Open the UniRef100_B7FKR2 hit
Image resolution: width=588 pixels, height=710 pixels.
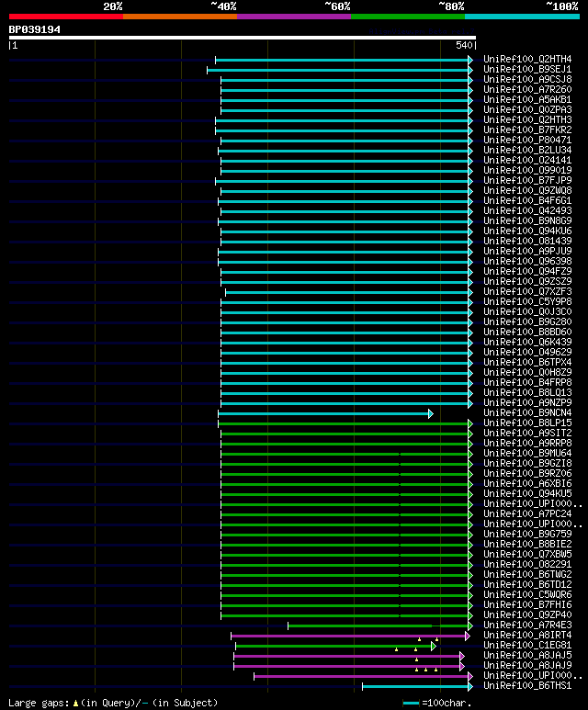(x=527, y=130)
